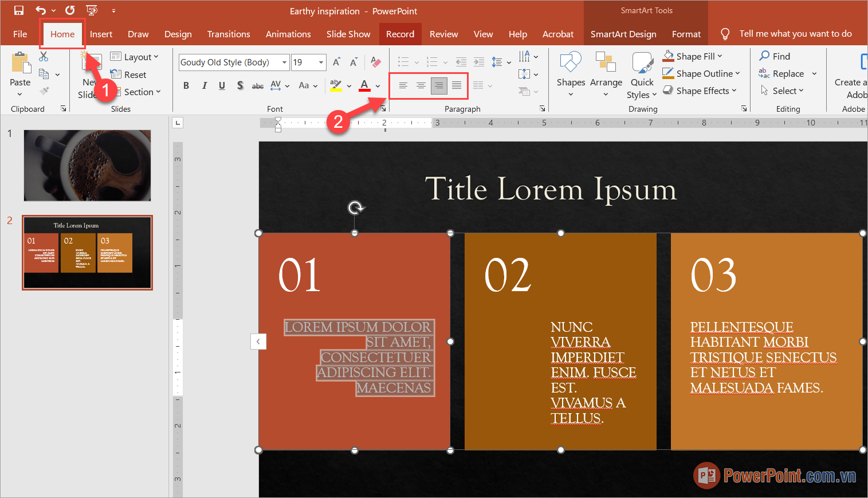Click the Tell me what you want to do box
Screen dimensions: 868x498
(x=795, y=34)
